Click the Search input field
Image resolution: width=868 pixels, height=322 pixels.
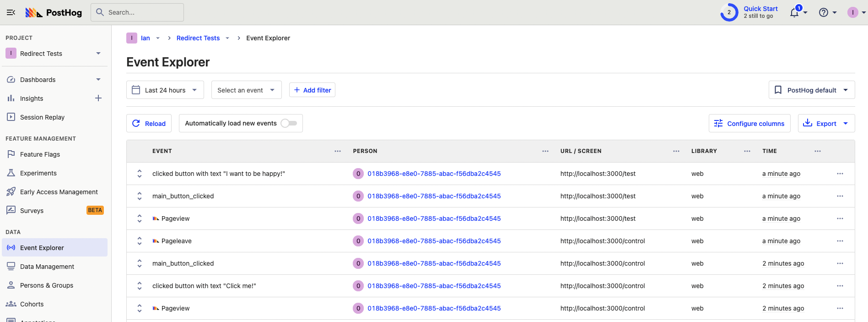[137, 12]
